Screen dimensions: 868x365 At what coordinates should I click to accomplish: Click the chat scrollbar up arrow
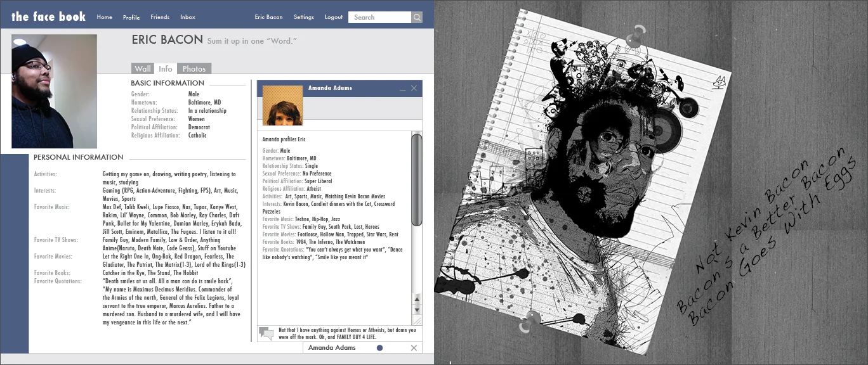pyautogui.click(x=417, y=298)
